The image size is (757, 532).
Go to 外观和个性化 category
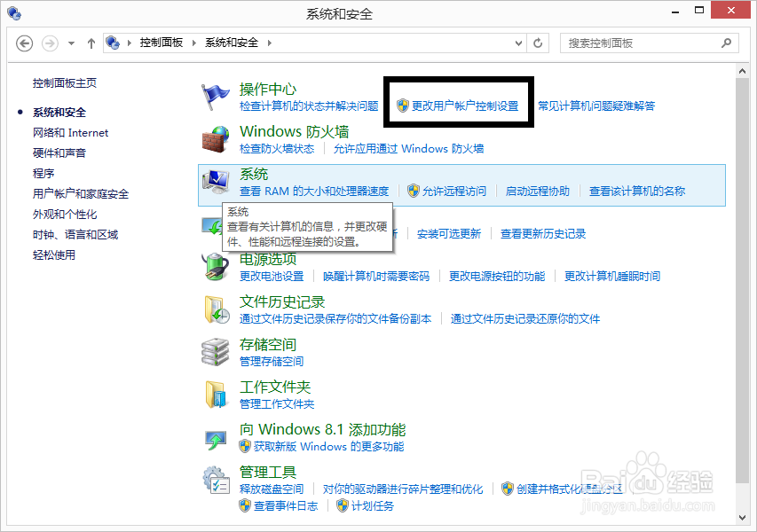tap(65, 215)
